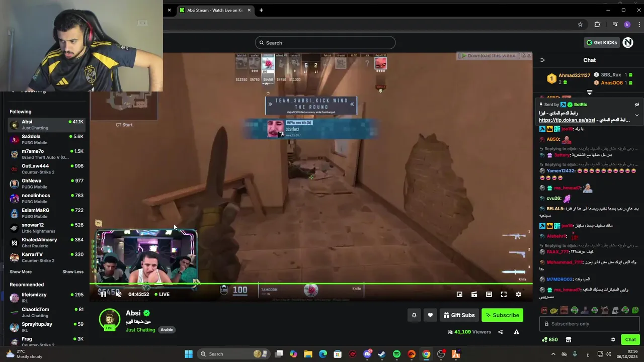This screenshot has width=644, height=362.
Task: Open KarrarTV channel in sidebar
Action: [46, 257]
